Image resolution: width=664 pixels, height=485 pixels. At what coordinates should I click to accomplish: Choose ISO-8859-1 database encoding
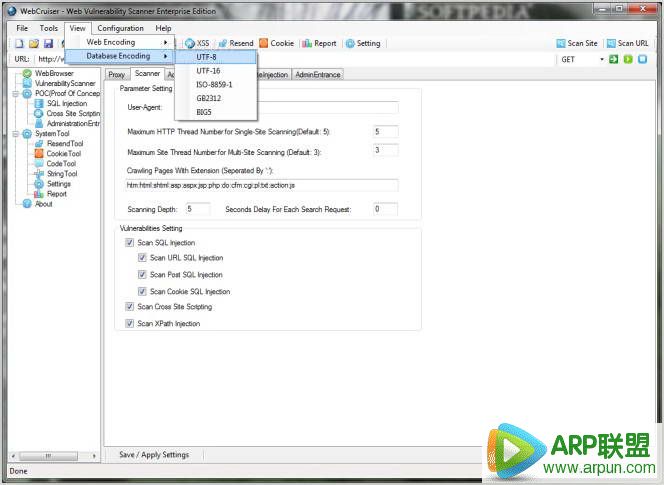pyautogui.click(x=216, y=85)
